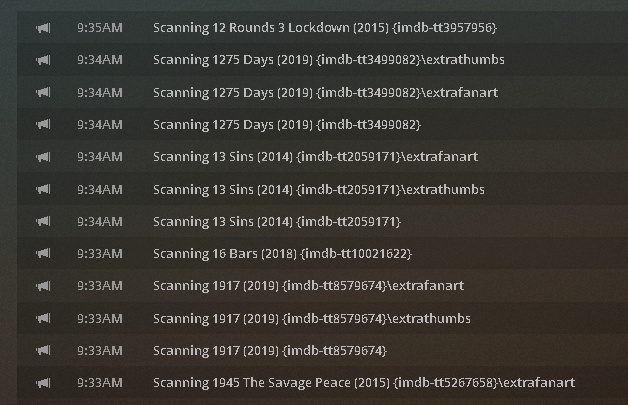The image size is (628, 405).
Task: Select Scanning 12 Rounds 3 Lockdown log message
Action: pos(325,28)
